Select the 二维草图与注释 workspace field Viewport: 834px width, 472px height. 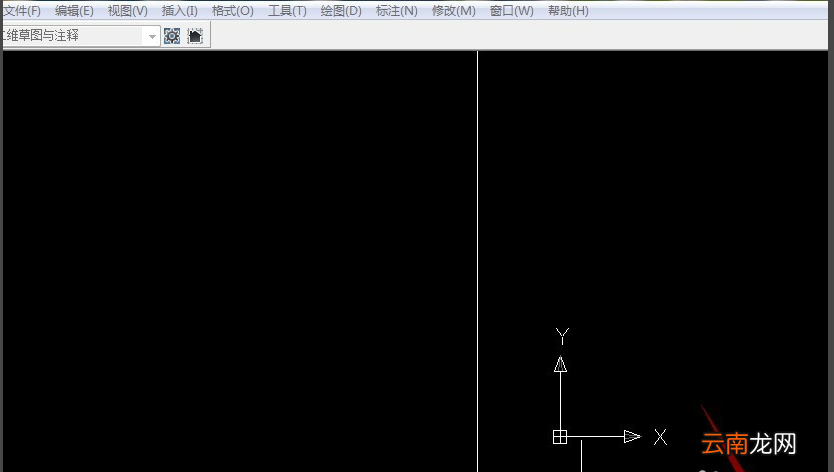[81, 36]
